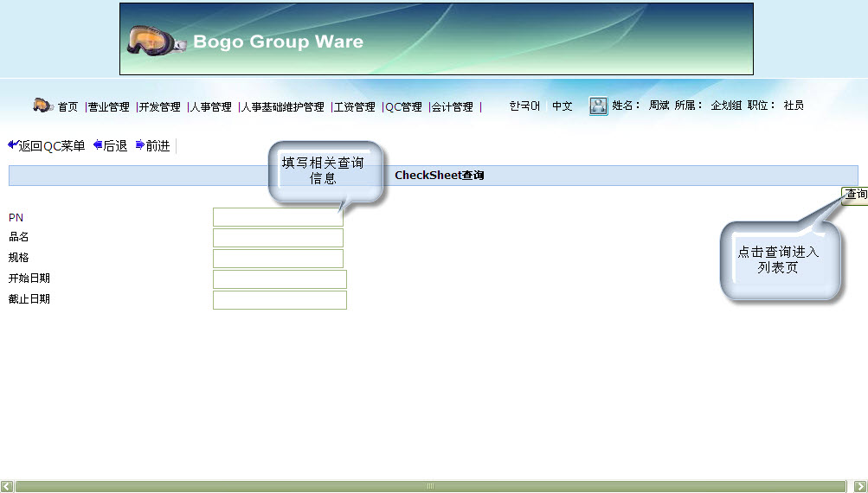Click the horizontal scrollbar right arrow
This screenshot has height=493, width=868.
860,486
